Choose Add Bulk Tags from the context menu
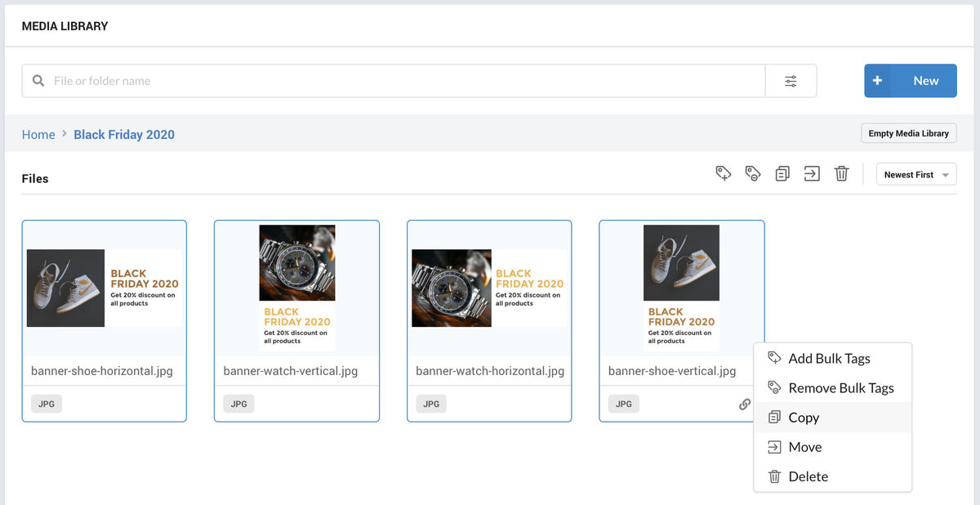 828,358
